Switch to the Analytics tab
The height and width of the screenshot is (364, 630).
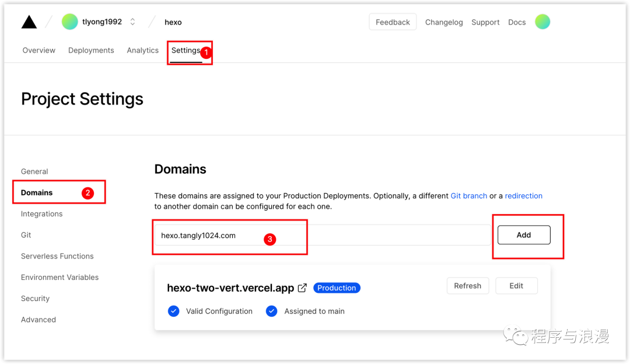(x=143, y=50)
